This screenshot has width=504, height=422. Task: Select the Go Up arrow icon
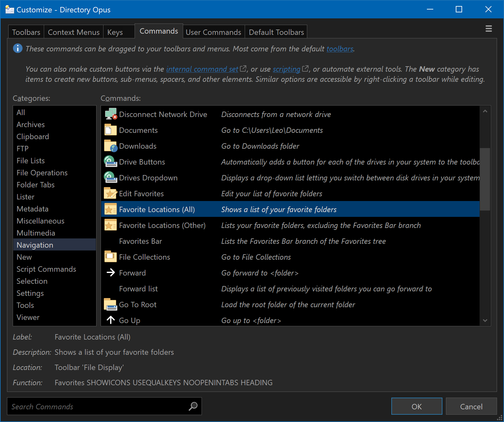pyautogui.click(x=110, y=320)
